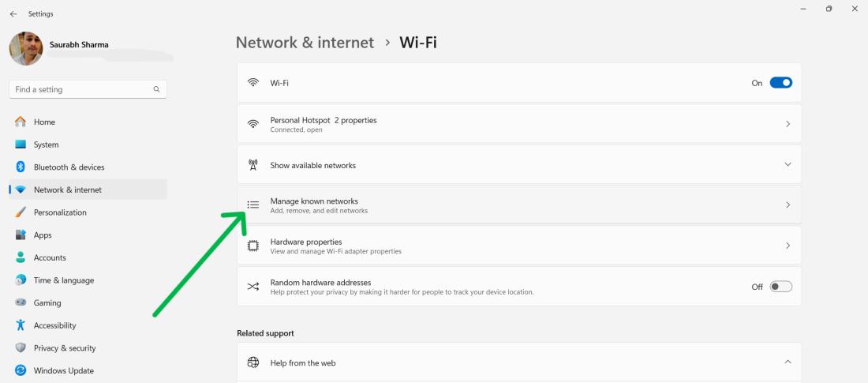The height and width of the screenshot is (383, 868).
Task: Open Personal Hotspot 2 properties chevron
Action: point(787,125)
